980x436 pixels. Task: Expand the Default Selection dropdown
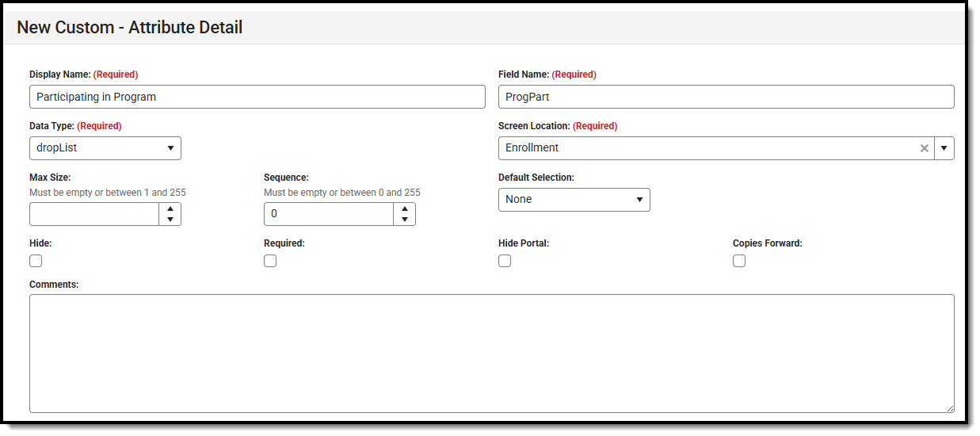click(x=574, y=200)
